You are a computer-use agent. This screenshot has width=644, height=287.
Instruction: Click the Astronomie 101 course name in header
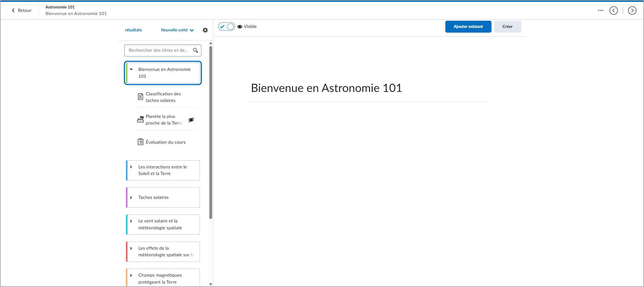[60, 7]
